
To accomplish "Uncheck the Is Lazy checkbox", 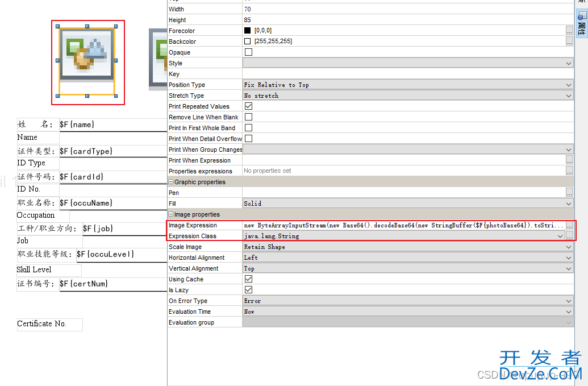I will tap(248, 289).
